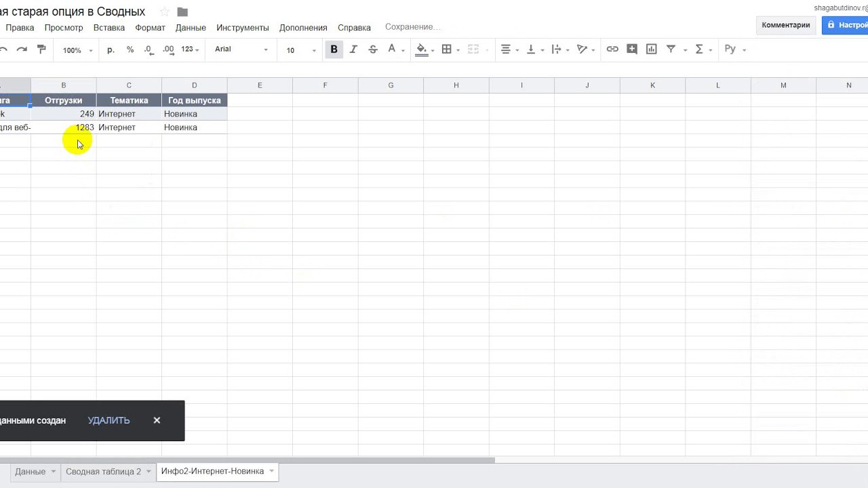The width and height of the screenshot is (868, 488).
Task: Open the Данные menu
Action: pos(191,28)
